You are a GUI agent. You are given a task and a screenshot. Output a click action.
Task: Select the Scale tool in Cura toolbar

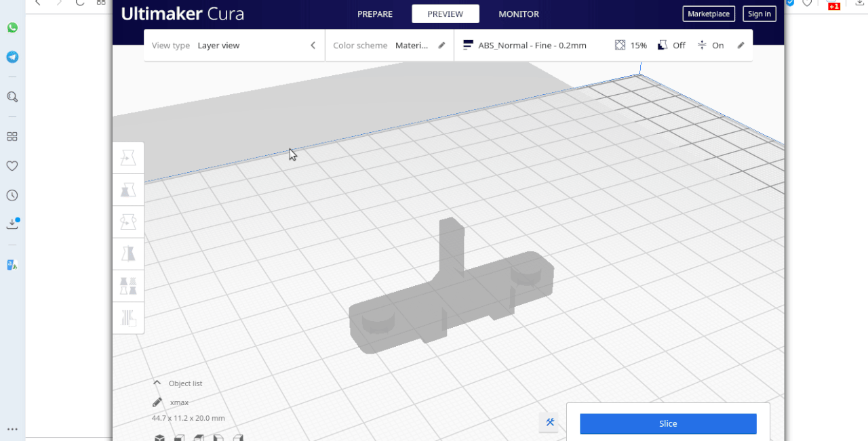(128, 190)
